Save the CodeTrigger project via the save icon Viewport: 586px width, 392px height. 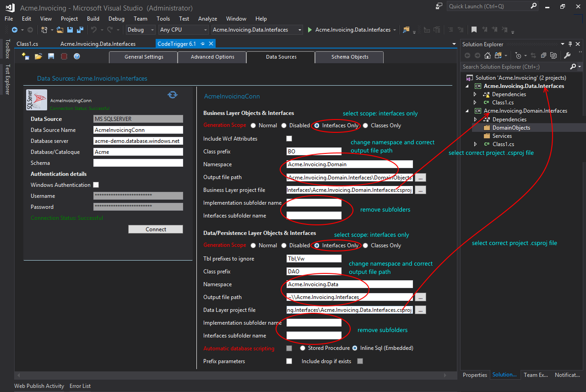[51, 56]
